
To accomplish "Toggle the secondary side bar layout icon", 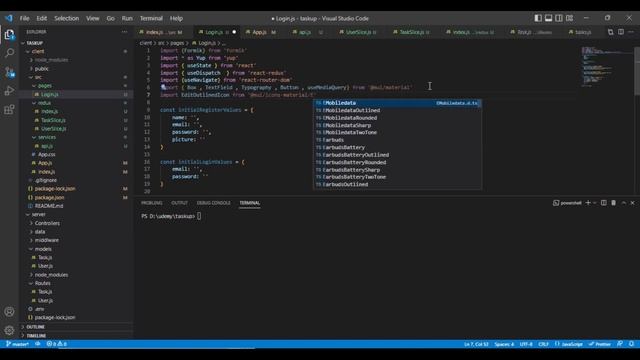I will click(x=559, y=18).
